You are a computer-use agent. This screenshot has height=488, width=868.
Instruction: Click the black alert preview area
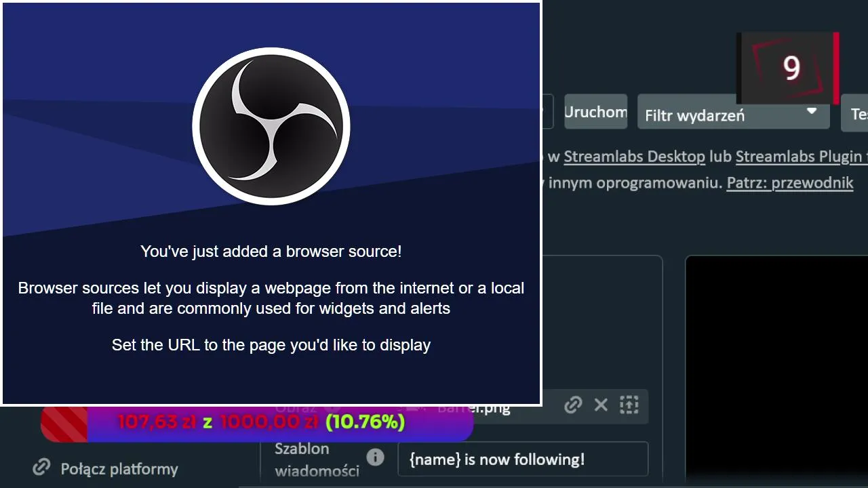point(776,369)
